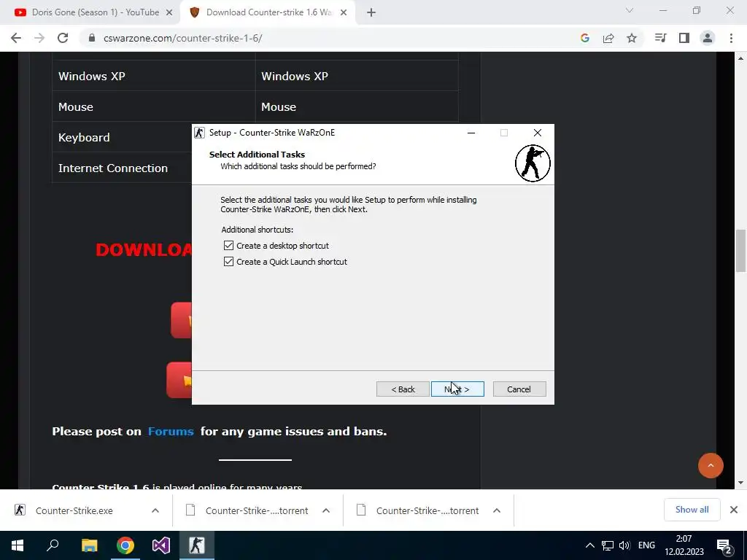Click the left Windows XP cell
This screenshot has height=560, width=747.
pyautogui.click(x=153, y=76)
